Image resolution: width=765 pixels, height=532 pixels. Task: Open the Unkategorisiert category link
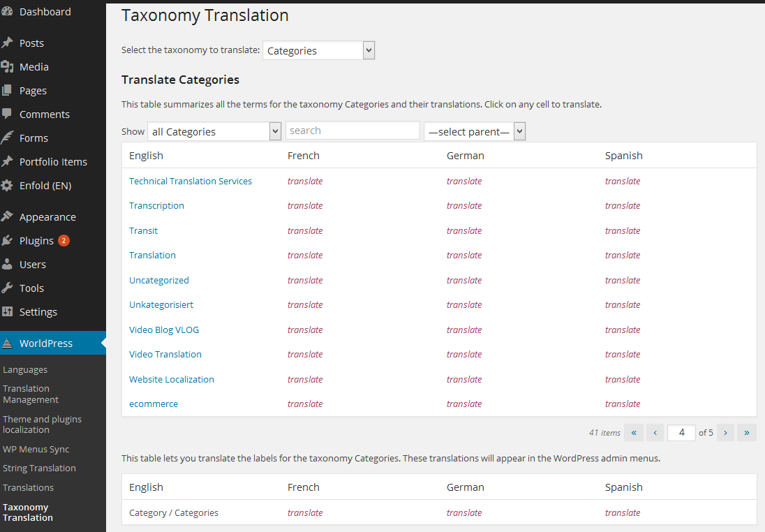coord(161,304)
